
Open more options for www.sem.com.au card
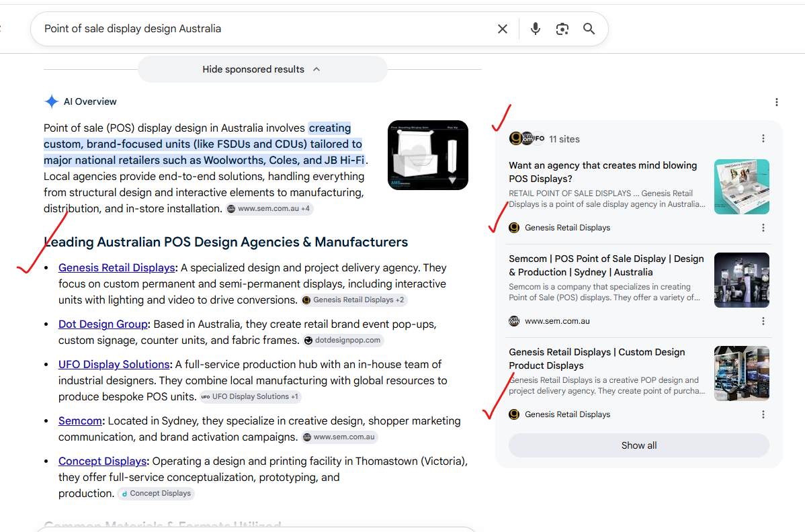763,321
